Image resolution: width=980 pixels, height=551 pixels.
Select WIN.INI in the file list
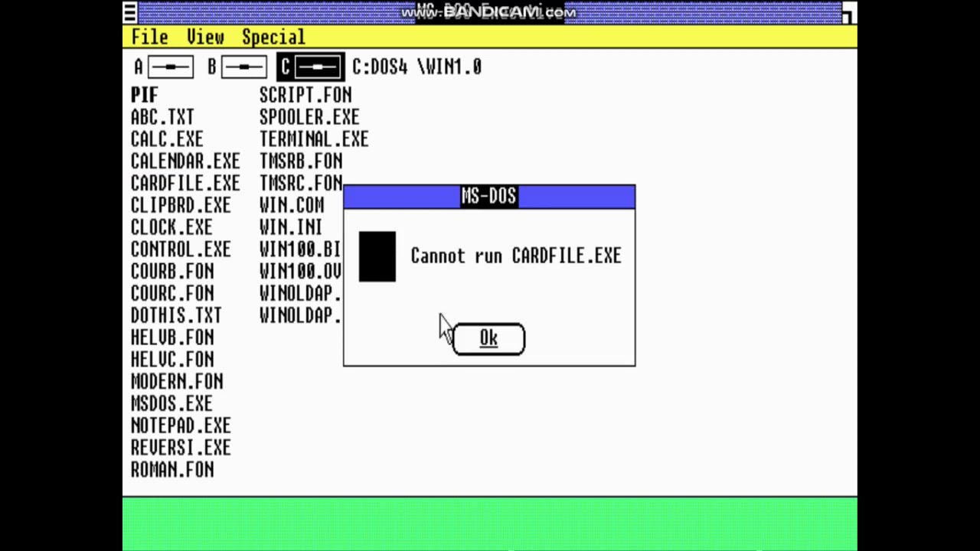pyautogui.click(x=291, y=228)
